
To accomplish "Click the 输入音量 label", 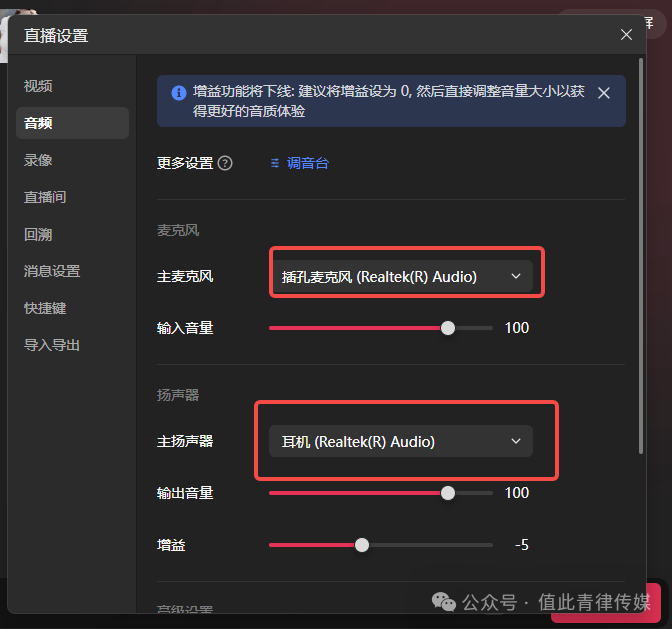I will pyautogui.click(x=185, y=328).
